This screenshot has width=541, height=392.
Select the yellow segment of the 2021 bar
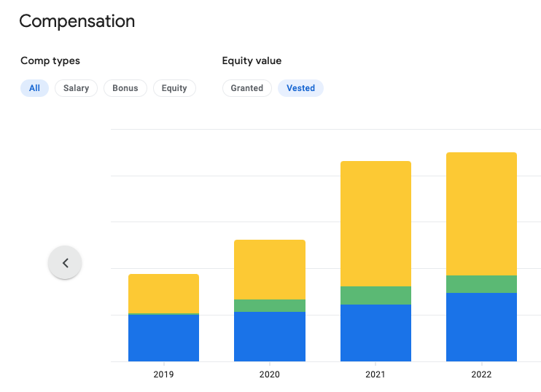pyautogui.click(x=375, y=224)
